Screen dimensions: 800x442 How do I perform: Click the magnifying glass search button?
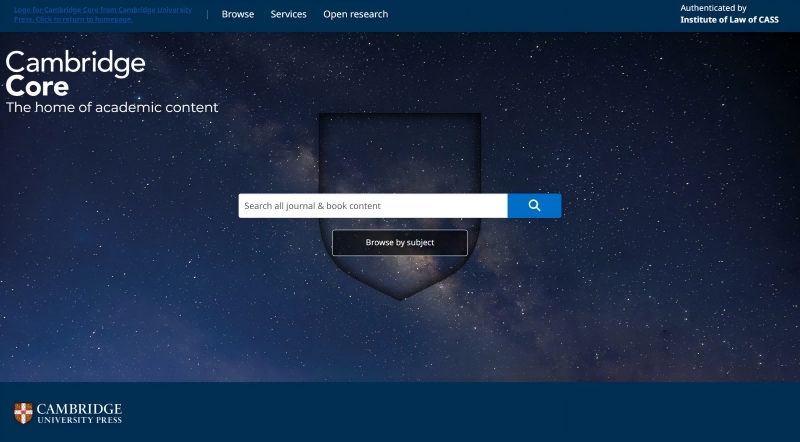(x=534, y=206)
